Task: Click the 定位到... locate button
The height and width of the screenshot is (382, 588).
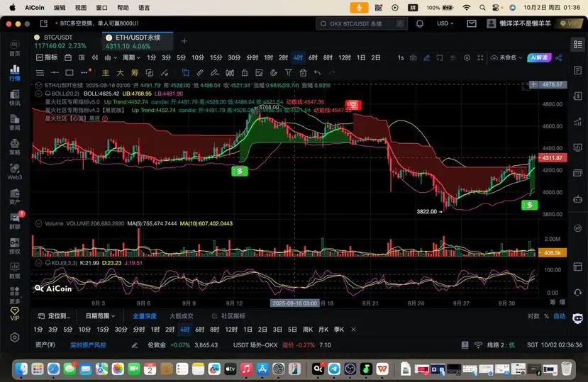Action: (x=55, y=316)
